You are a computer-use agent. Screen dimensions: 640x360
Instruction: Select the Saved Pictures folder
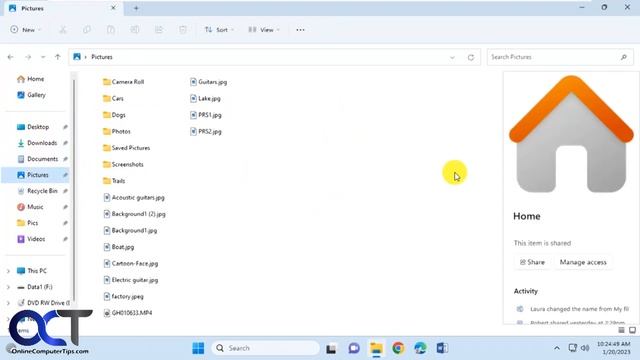(x=127, y=148)
